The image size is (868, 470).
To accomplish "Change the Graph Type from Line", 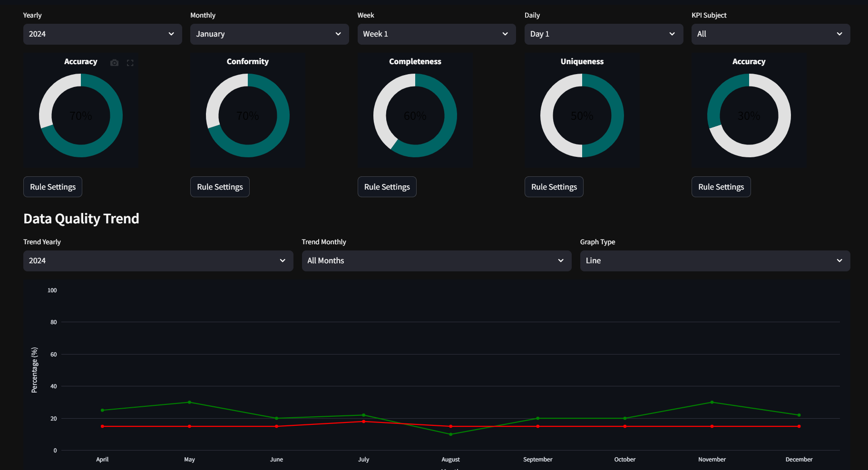I will pyautogui.click(x=714, y=261).
